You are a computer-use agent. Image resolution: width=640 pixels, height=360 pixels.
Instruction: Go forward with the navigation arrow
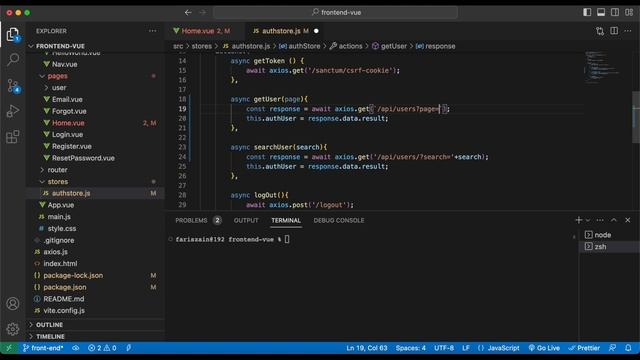point(203,13)
